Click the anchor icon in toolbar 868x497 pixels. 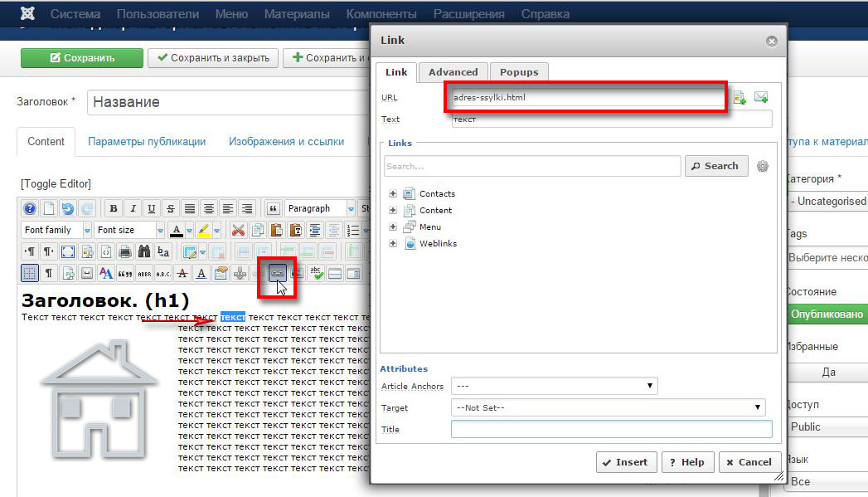click(240, 272)
